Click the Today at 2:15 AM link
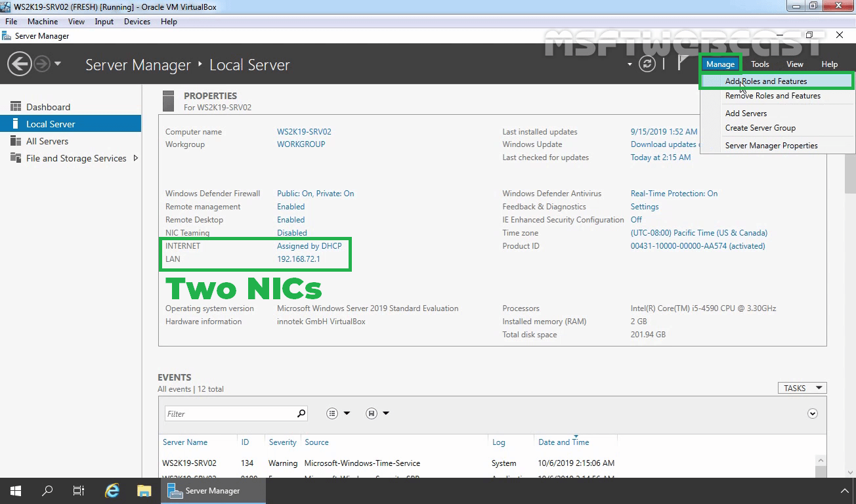This screenshot has height=504, width=856. (660, 157)
